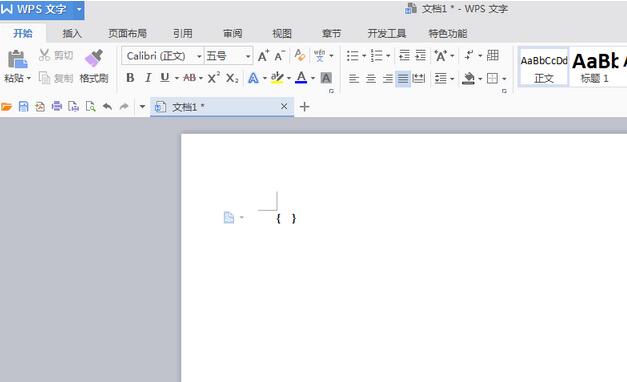Close the 文档1 document tab
This screenshot has width=627, height=382.
[x=284, y=106]
